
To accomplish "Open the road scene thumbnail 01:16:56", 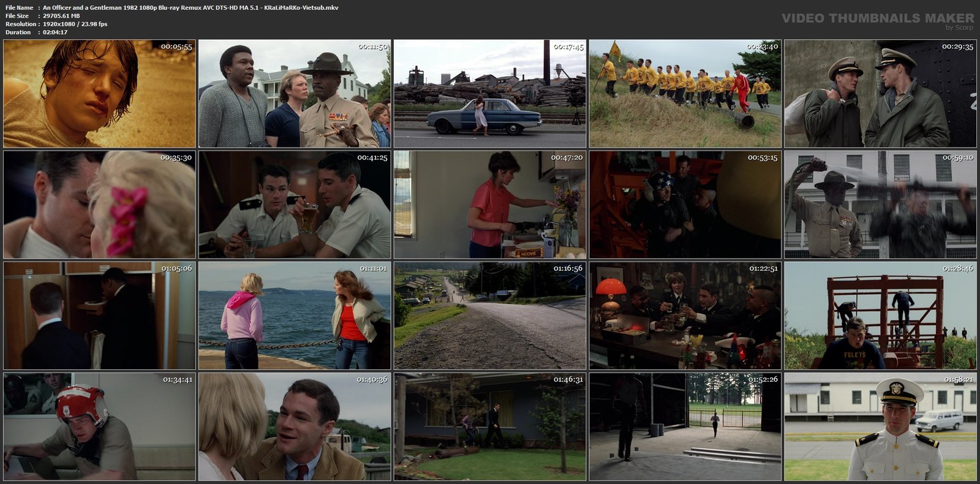I will [x=490, y=316].
